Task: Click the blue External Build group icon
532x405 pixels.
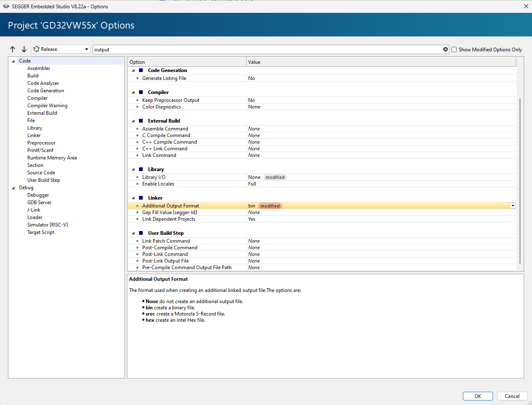Action: [x=141, y=121]
